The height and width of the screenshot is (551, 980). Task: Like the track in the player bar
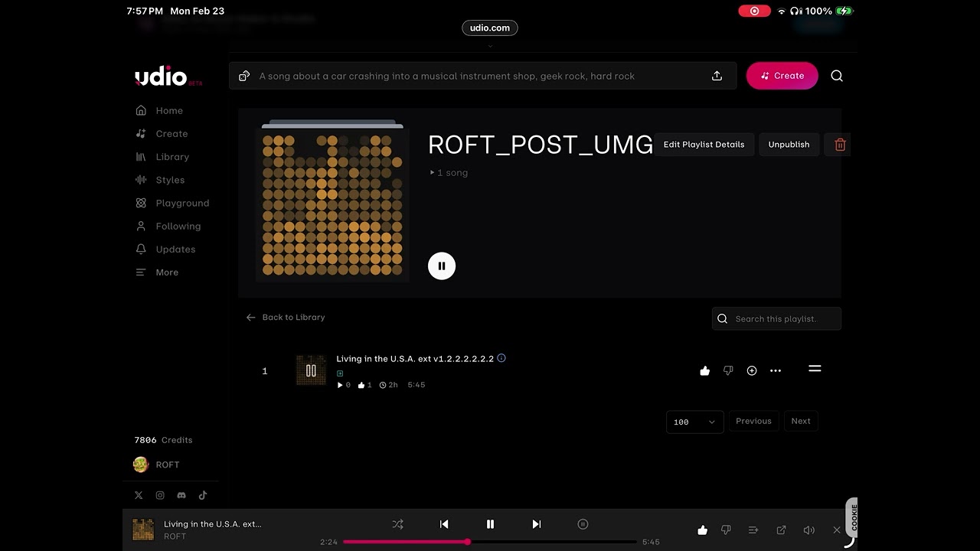coord(703,530)
